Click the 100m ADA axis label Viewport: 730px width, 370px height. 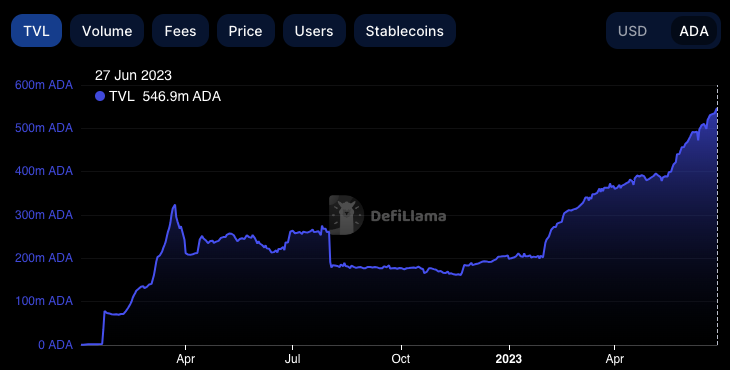coord(44,301)
